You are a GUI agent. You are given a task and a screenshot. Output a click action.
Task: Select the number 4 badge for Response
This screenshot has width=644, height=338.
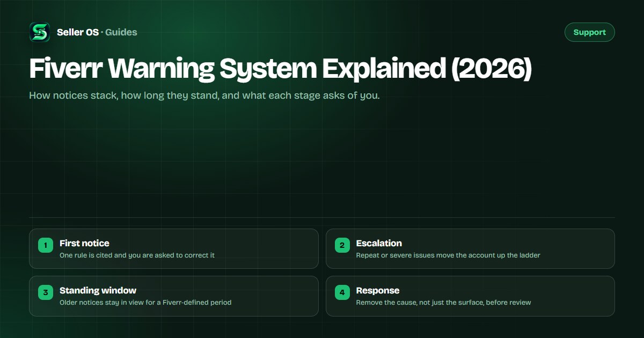click(x=342, y=292)
